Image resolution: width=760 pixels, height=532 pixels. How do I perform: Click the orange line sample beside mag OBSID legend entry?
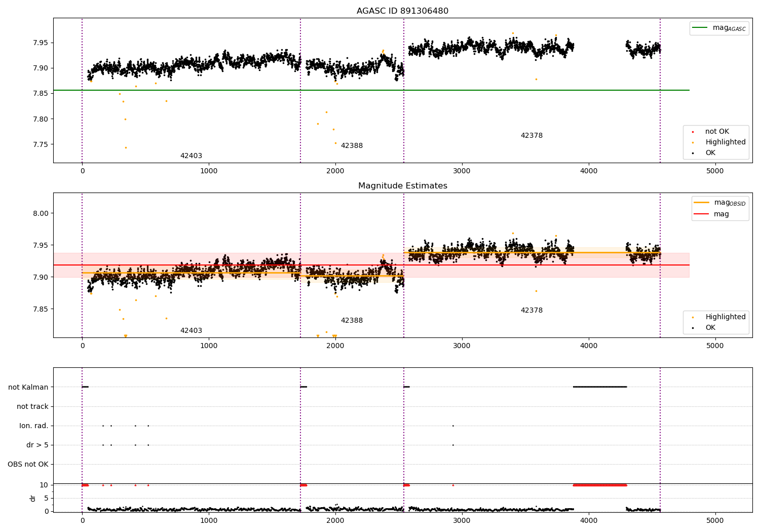(x=702, y=203)
